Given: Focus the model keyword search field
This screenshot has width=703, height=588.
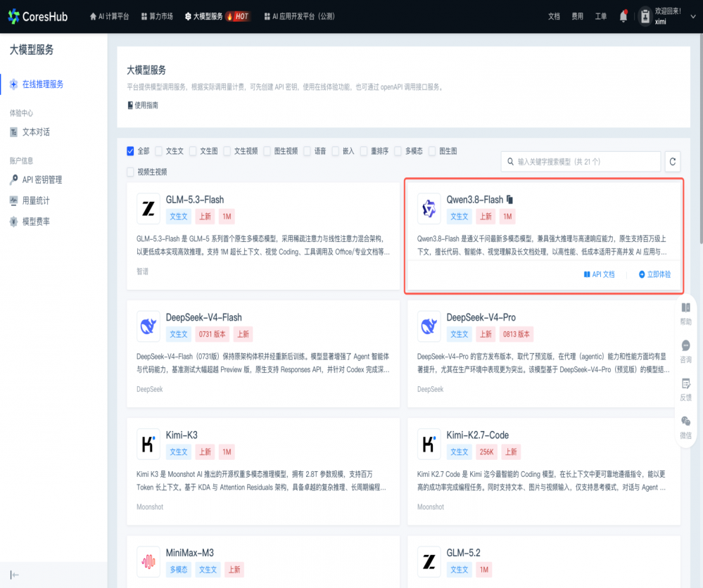Looking at the screenshot, I should click(581, 162).
